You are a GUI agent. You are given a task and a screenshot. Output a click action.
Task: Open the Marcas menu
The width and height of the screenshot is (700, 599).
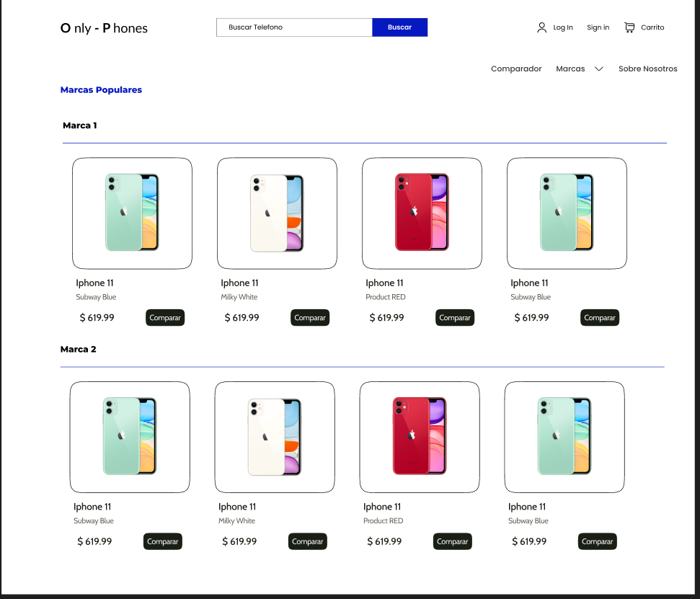click(x=569, y=68)
